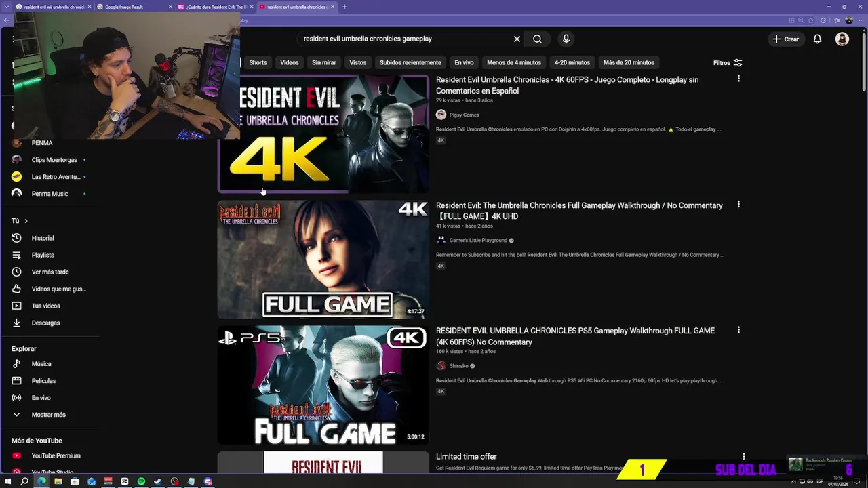Visit the Gamer's Little Playground channel
The height and width of the screenshot is (488, 868).
click(478, 240)
